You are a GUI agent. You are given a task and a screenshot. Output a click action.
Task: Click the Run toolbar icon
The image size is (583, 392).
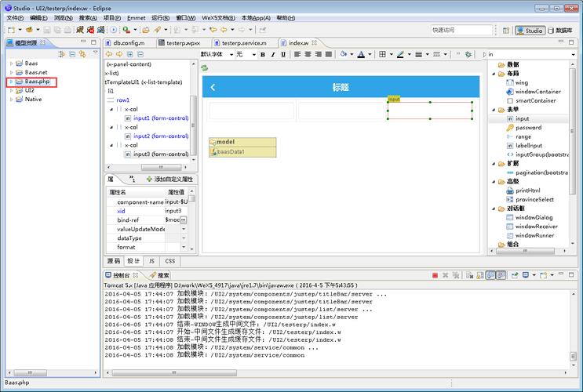(114, 30)
